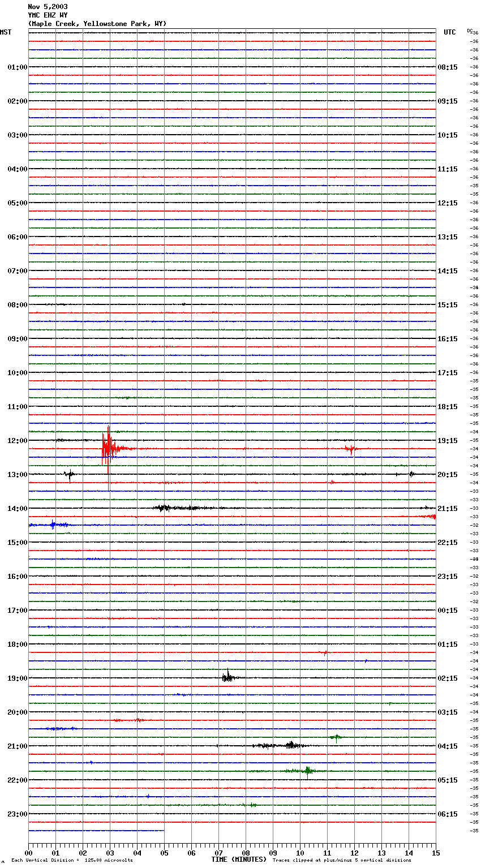Click the '15' minute tick label
This screenshot has height=868, width=481.
point(436,853)
